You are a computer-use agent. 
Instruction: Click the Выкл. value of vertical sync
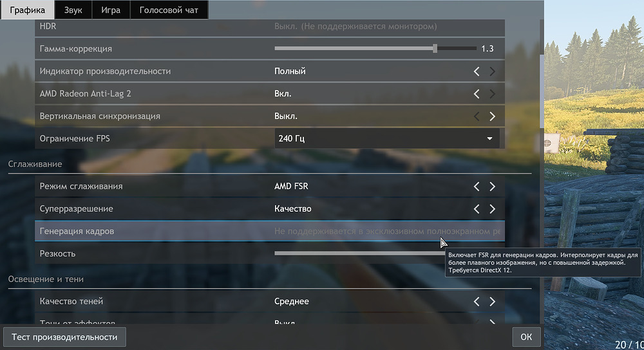pyautogui.click(x=286, y=116)
